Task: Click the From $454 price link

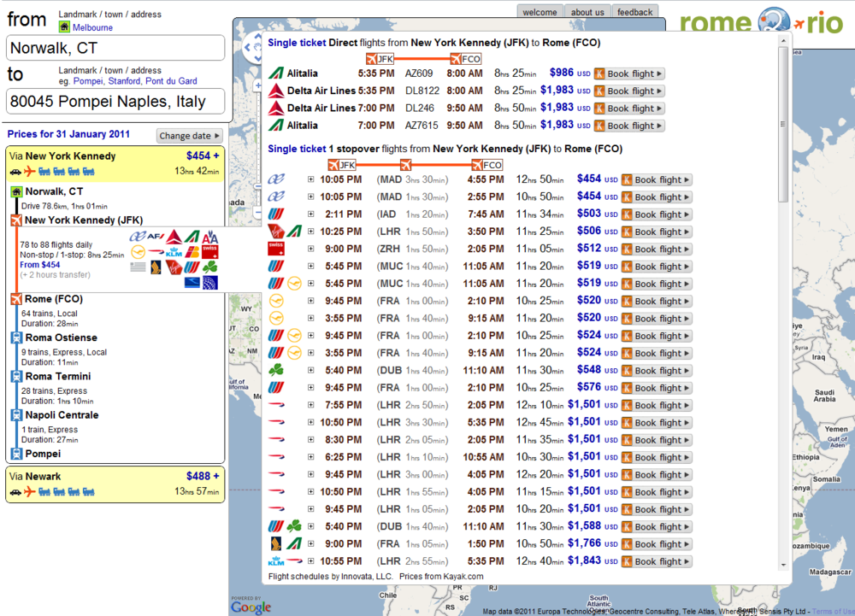Action: pyautogui.click(x=40, y=265)
